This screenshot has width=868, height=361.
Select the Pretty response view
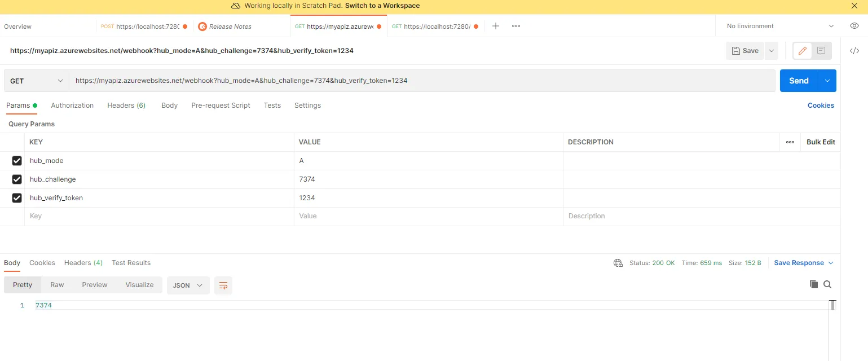pos(23,285)
